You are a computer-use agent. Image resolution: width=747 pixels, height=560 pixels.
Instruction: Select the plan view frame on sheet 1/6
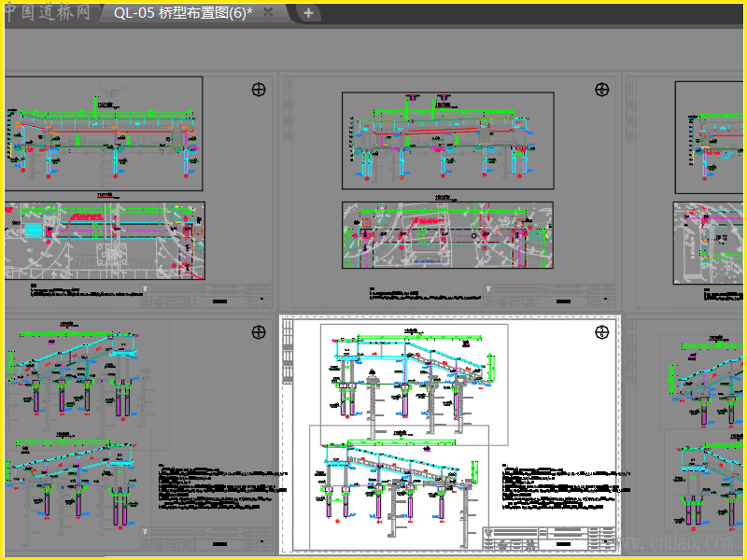(x=105, y=241)
